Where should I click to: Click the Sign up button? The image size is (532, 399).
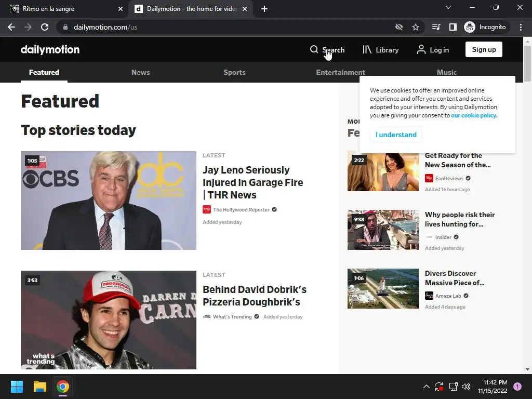tap(484, 49)
